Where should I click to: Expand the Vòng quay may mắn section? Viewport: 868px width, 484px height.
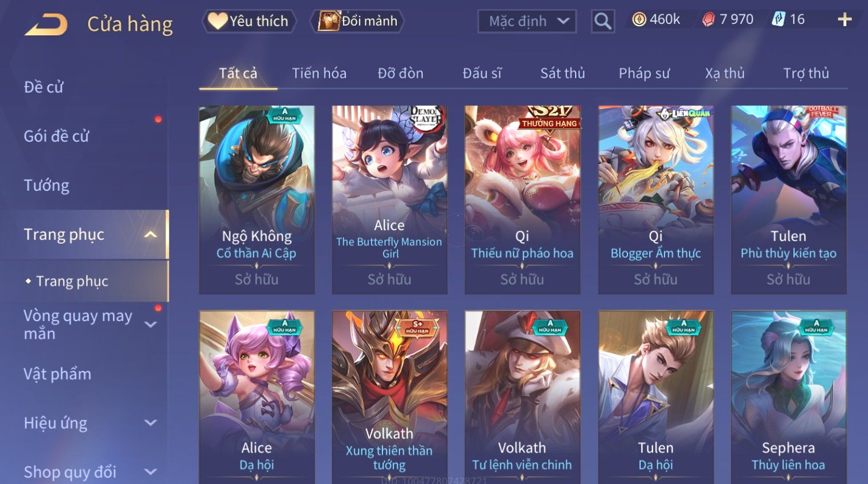click(150, 325)
